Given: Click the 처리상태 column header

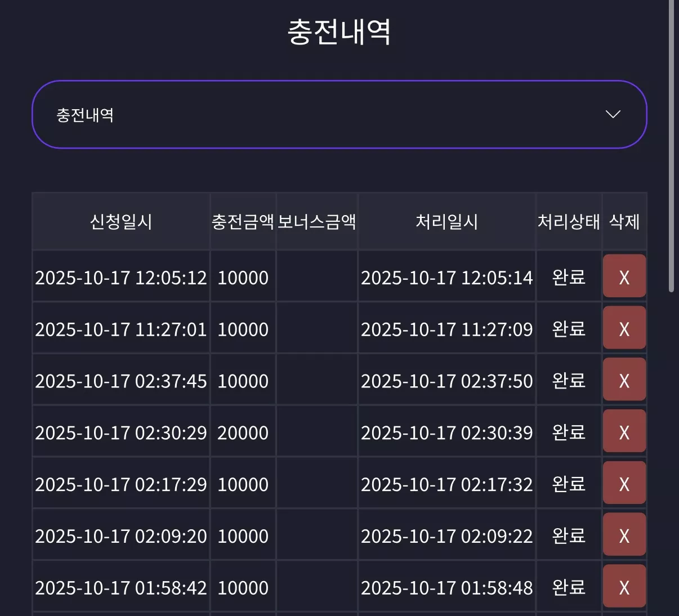Looking at the screenshot, I should tap(569, 221).
